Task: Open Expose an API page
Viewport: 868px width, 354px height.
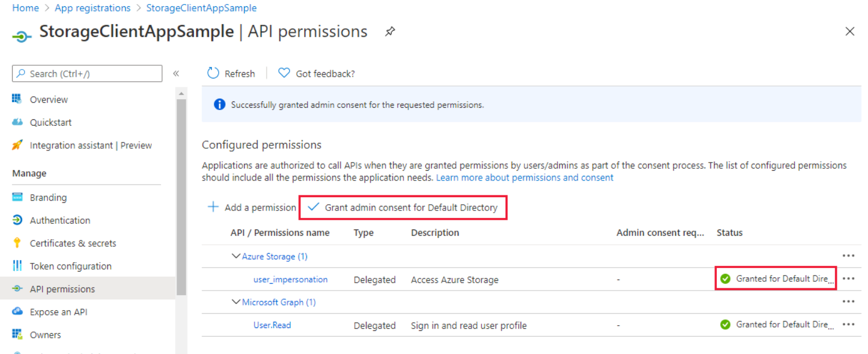Action: pos(58,312)
